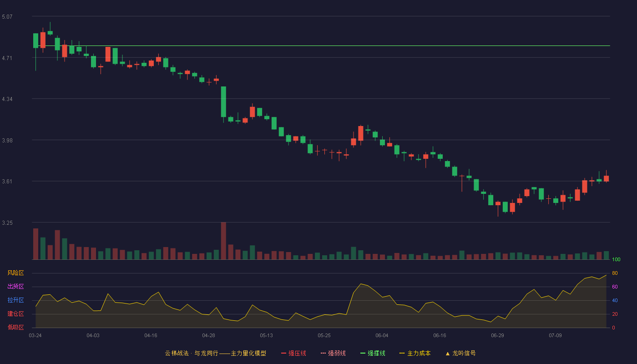Click the 3.25 price axis label
The width and height of the screenshot is (637, 364).
[7, 223]
